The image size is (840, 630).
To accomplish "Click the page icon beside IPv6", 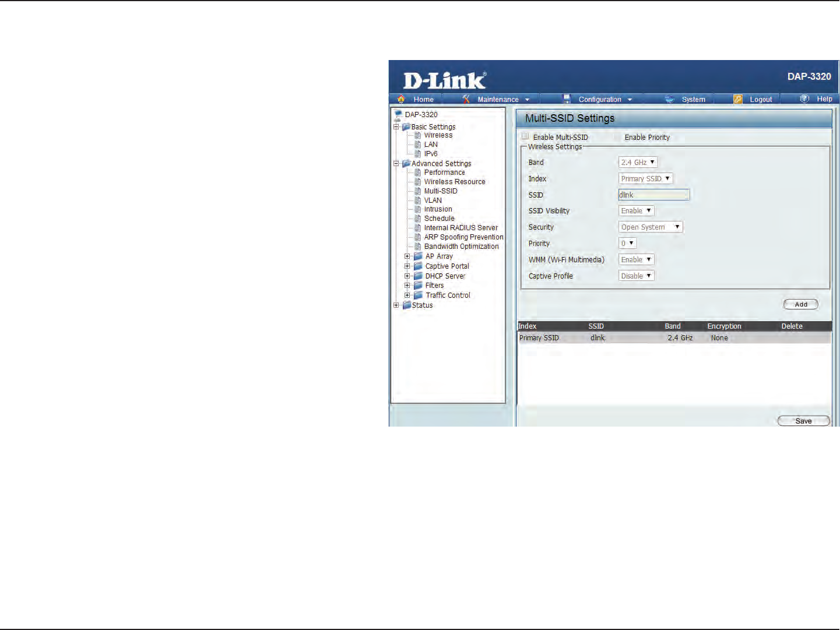I will point(417,154).
